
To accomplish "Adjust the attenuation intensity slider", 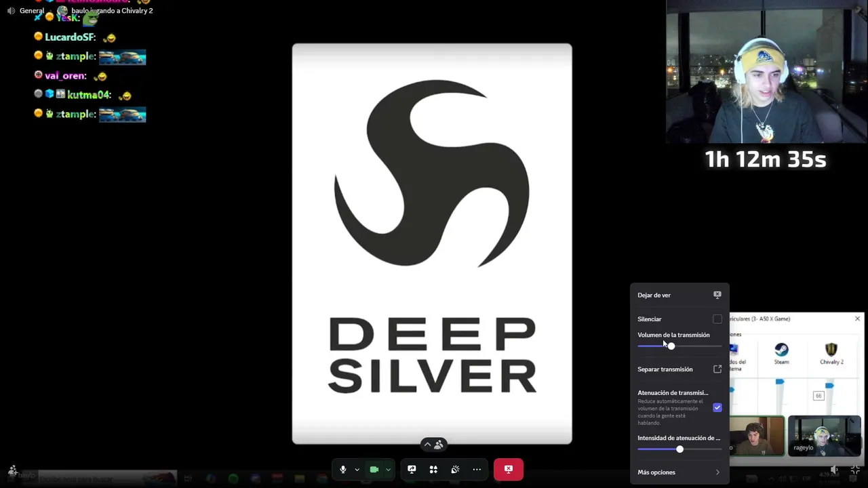I will 679,449.
